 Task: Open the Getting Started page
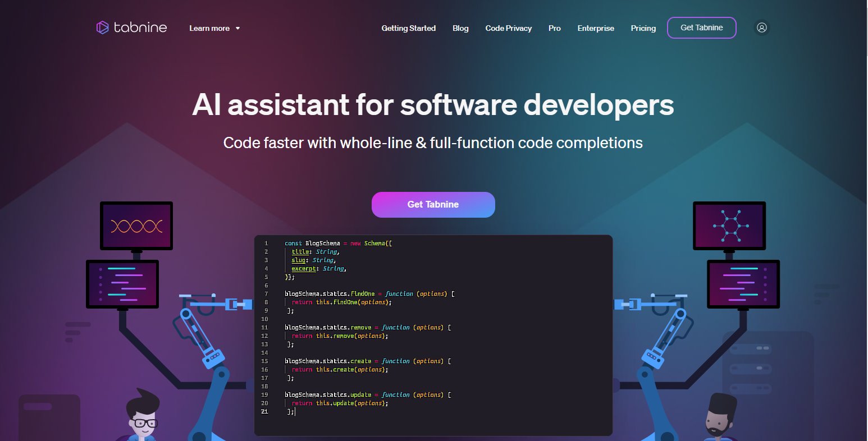tap(408, 28)
